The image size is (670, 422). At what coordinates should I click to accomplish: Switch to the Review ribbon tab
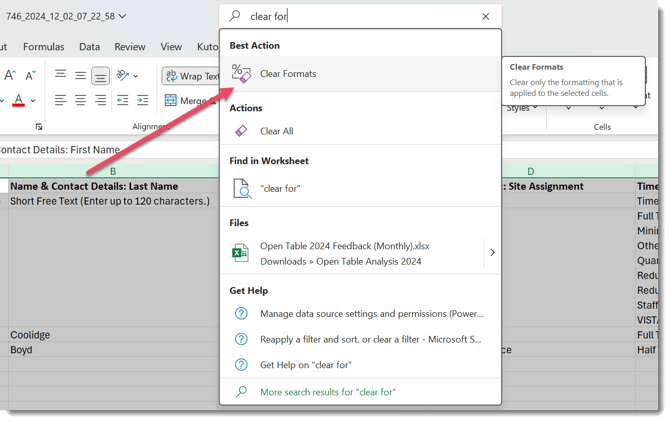[x=130, y=46]
